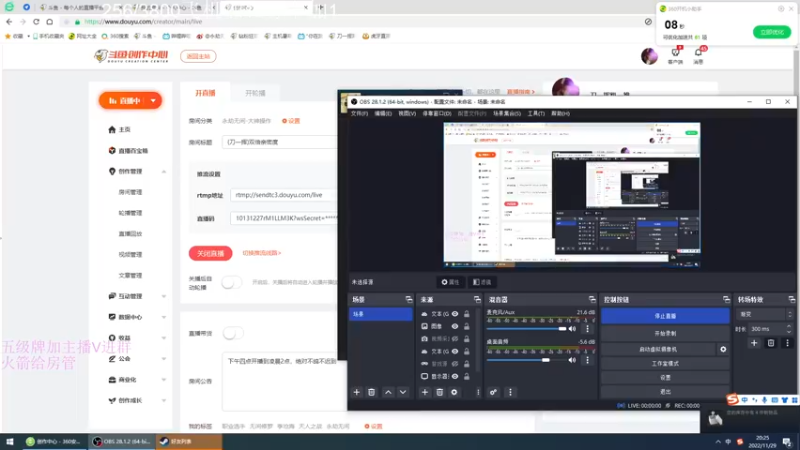Screen dimensions: 800x450
Task: Move scene down using Scenes down arrow
Action: (403, 392)
